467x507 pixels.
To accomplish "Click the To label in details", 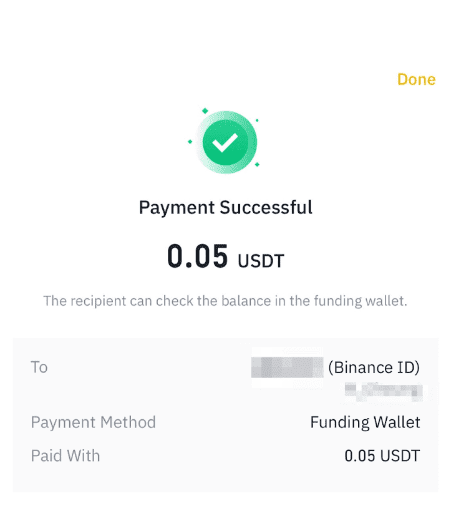I will click(39, 367).
